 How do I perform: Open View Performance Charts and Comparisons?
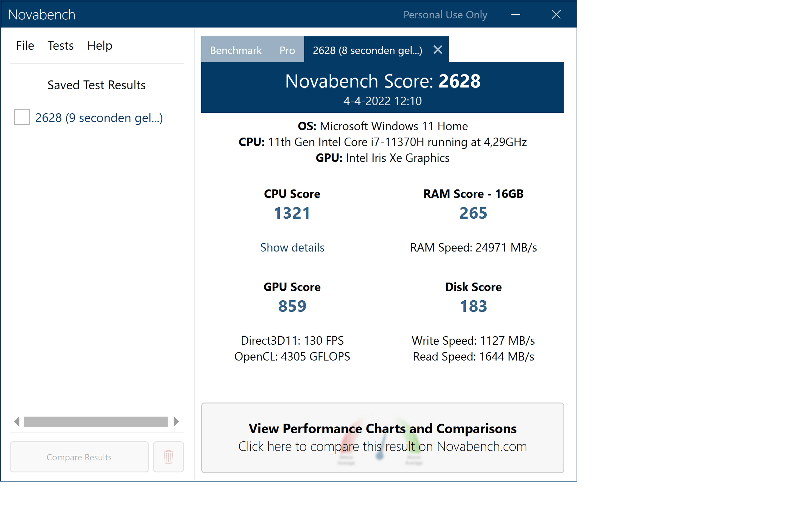coord(382,437)
